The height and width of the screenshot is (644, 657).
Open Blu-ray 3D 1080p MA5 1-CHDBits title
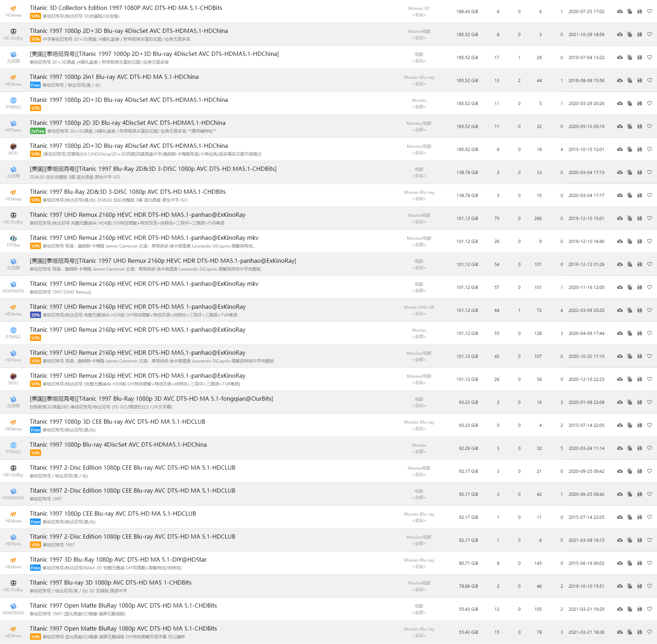[x=111, y=582]
